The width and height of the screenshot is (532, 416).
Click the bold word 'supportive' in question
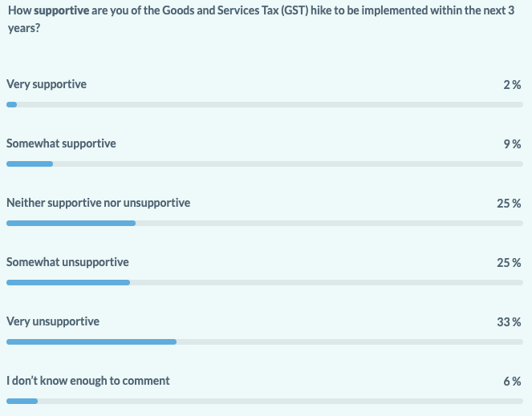(62, 11)
